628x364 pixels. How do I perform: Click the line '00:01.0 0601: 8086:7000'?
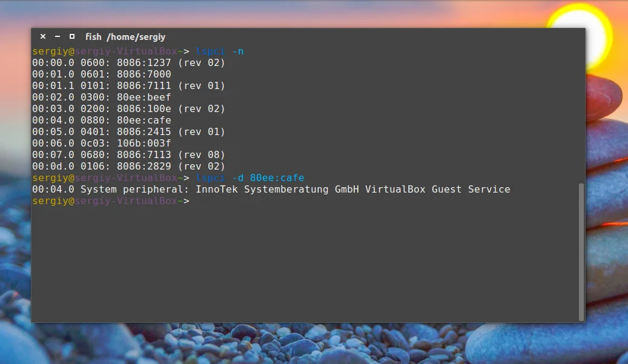102,74
